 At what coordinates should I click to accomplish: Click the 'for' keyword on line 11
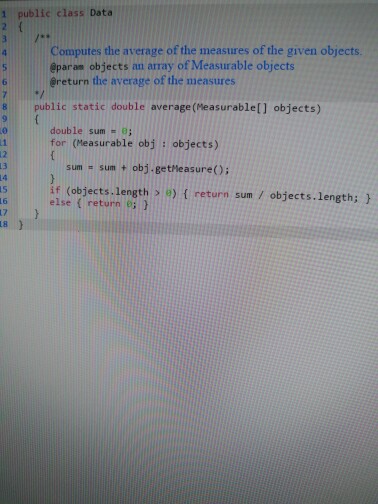58,143
